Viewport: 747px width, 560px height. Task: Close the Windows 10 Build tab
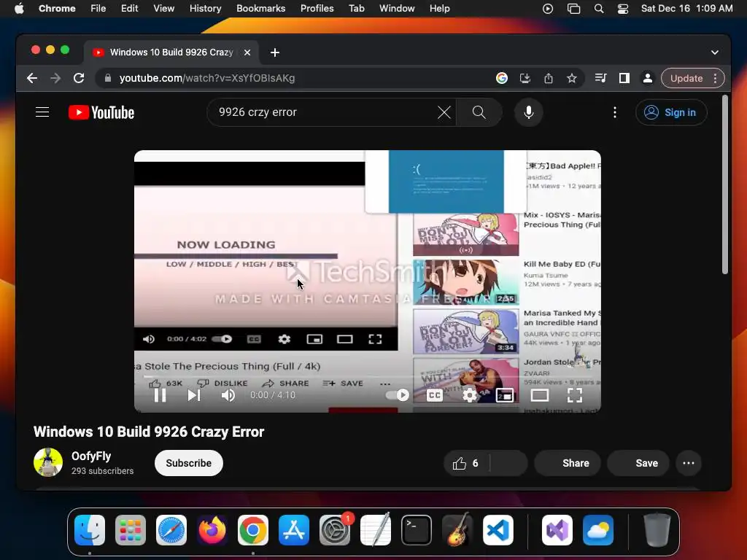247,52
